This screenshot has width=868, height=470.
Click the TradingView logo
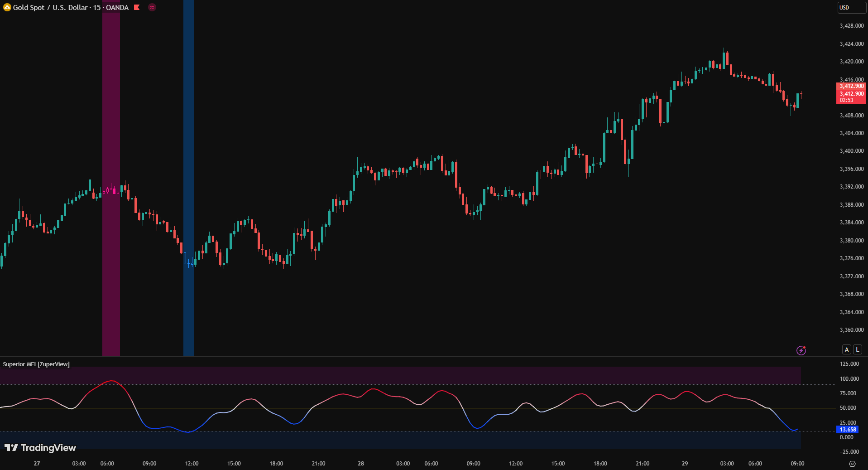[40, 448]
